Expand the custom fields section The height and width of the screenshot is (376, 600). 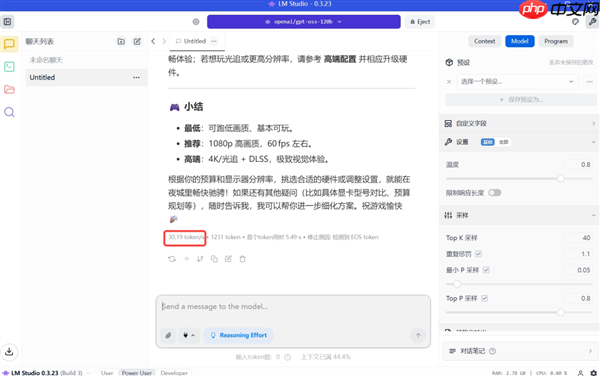pyautogui.click(x=519, y=124)
